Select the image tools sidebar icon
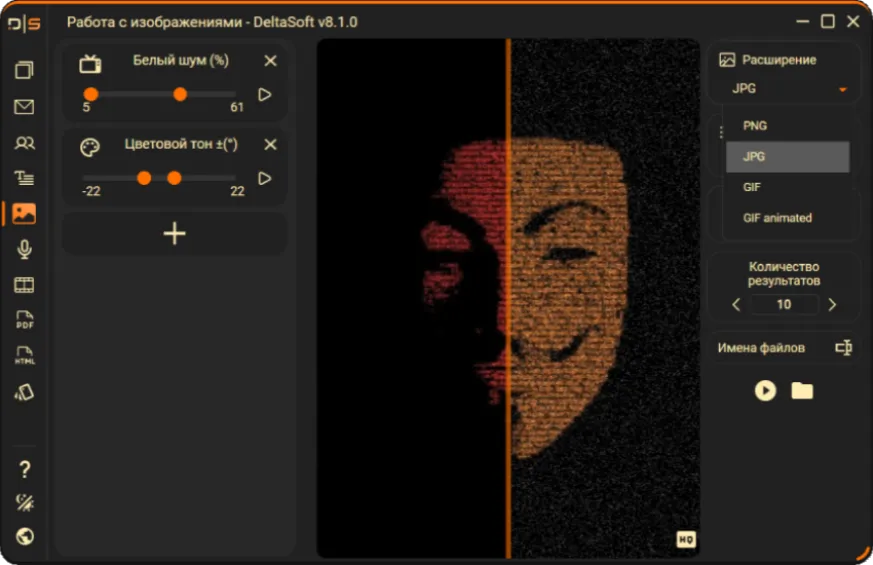 (x=24, y=214)
